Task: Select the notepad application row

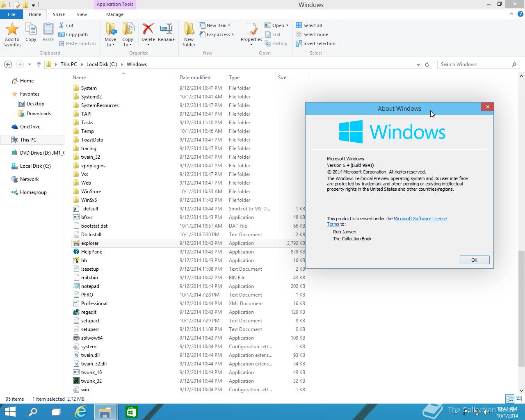Action: pyautogui.click(x=189, y=286)
